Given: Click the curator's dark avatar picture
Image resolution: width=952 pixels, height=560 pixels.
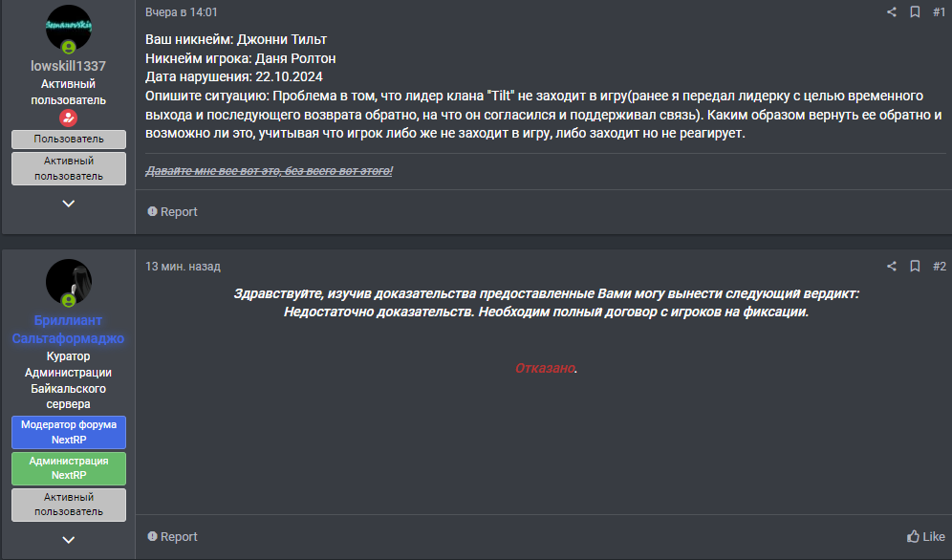Looking at the screenshot, I should pyautogui.click(x=68, y=283).
